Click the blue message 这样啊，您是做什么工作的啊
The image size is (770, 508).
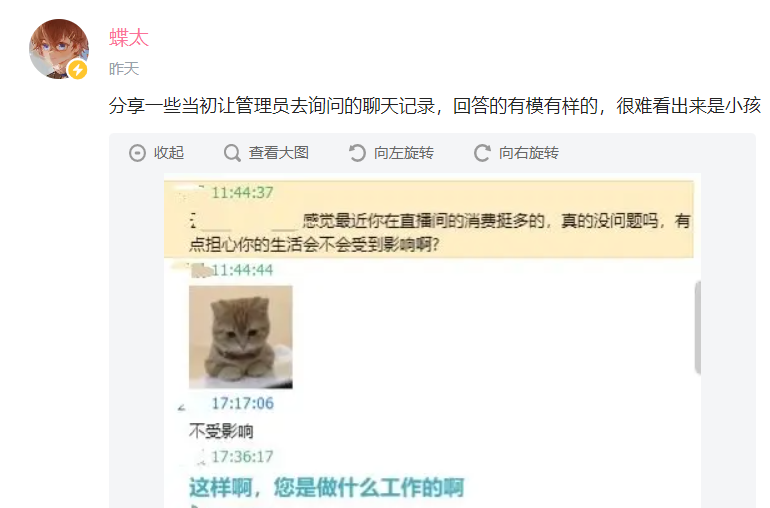pyautogui.click(x=327, y=487)
